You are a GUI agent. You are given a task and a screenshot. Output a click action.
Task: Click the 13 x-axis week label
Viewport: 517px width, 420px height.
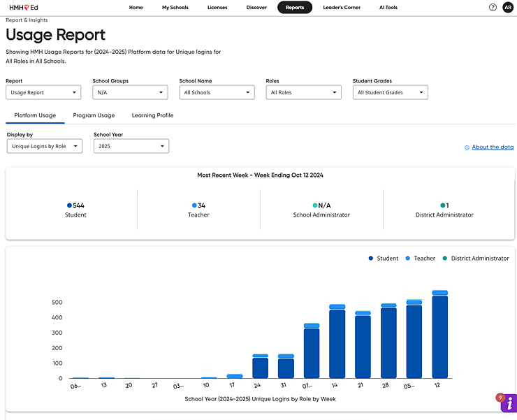tap(104, 385)
